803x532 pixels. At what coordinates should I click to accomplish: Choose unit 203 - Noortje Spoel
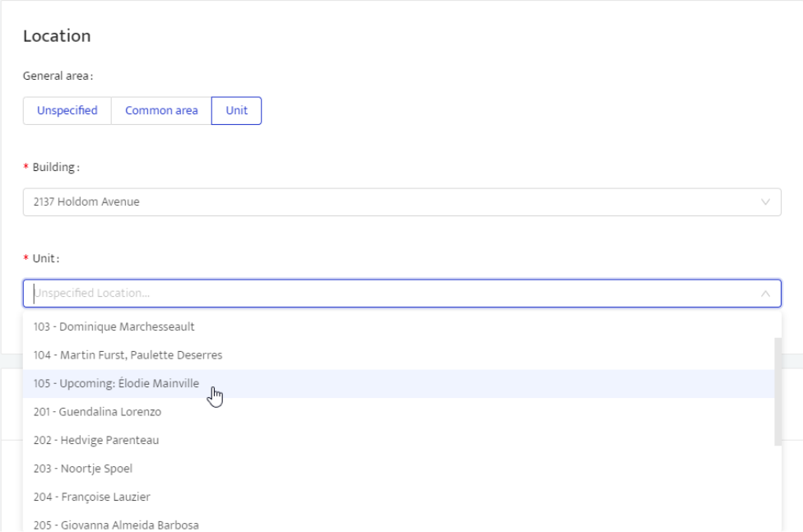click(82, 469)
